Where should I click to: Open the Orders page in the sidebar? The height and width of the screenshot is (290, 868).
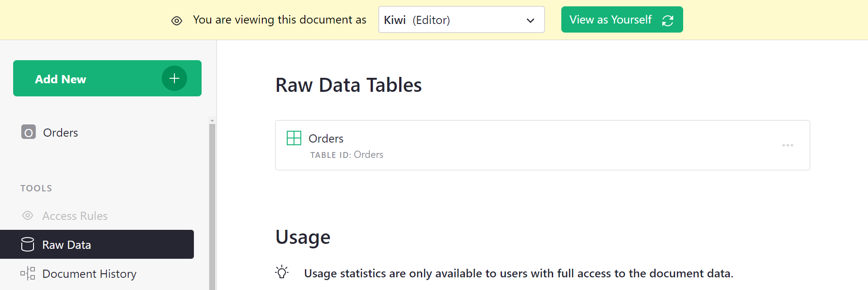tap(61, 133)
